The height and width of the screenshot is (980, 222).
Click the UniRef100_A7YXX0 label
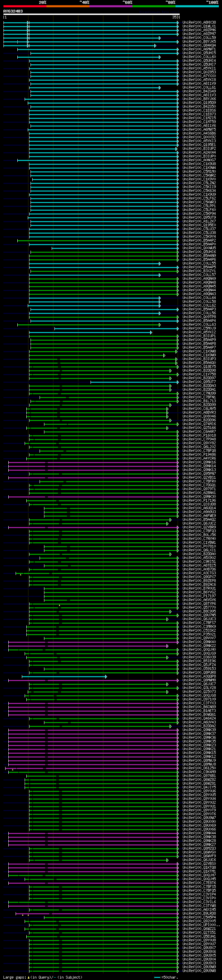point(199,76)
